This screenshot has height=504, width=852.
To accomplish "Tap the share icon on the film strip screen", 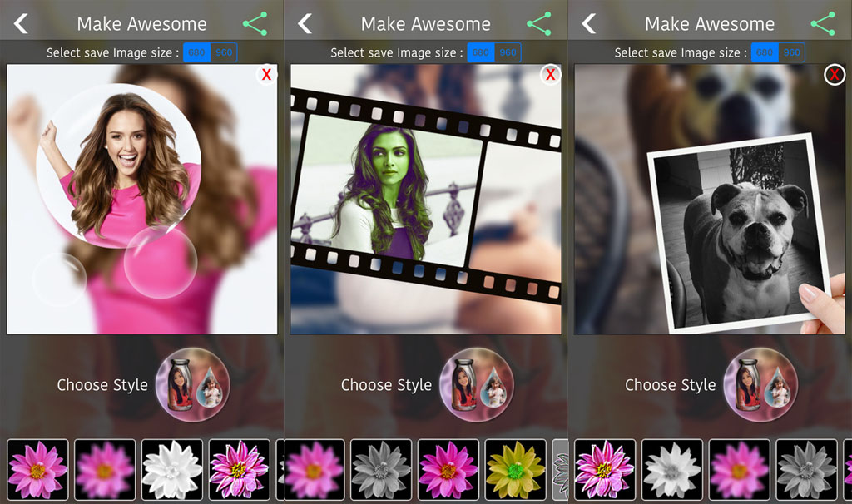I will [539, 24].
